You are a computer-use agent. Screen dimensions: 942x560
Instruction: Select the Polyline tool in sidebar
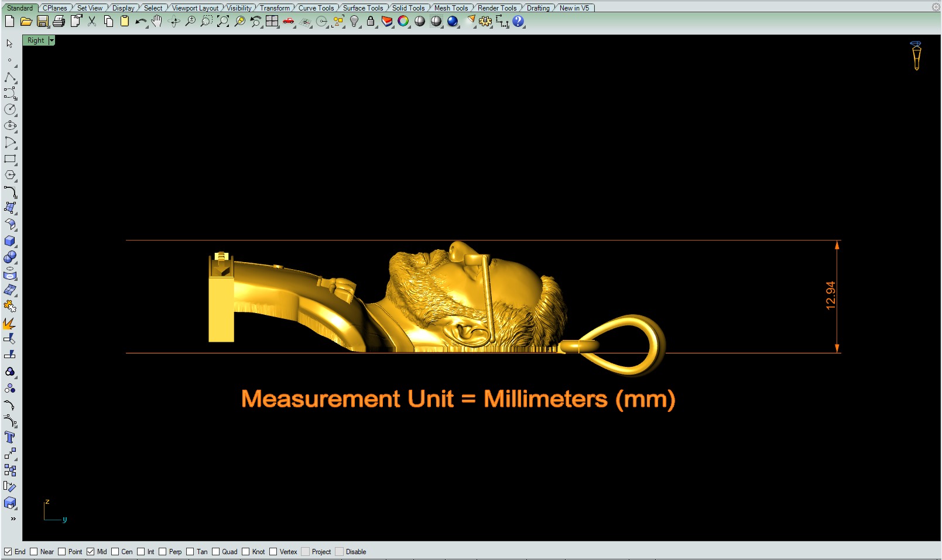(10, 77)
